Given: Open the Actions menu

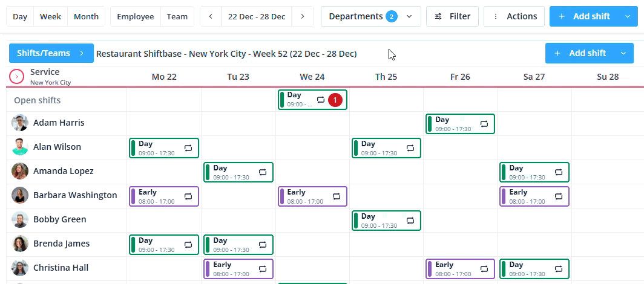Looking at the screenshot, I should (x=514, y=16).
